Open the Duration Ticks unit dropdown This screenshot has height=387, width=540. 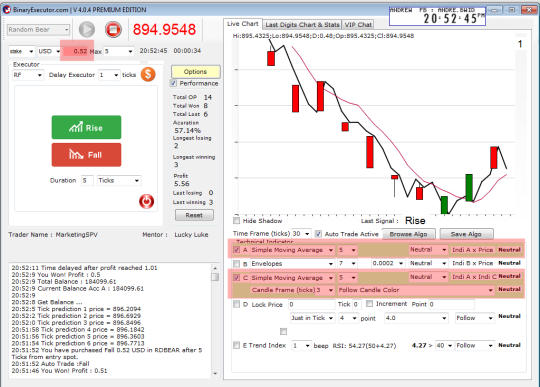pyautogui.click(x=119, y=180)
